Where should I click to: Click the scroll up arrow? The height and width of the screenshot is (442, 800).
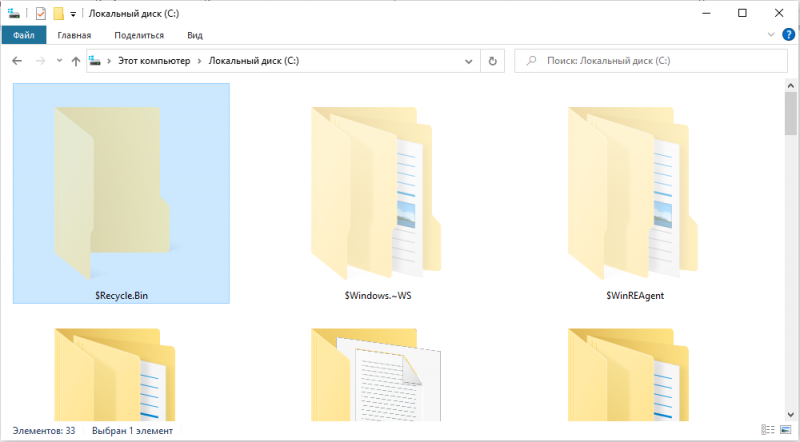point(790,86)
